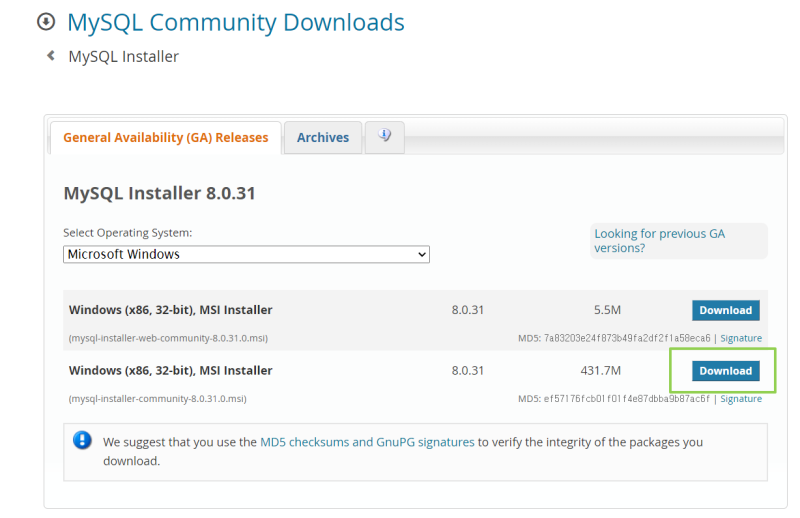Open the Select Operating System dropdown

[x=246, y=254]
